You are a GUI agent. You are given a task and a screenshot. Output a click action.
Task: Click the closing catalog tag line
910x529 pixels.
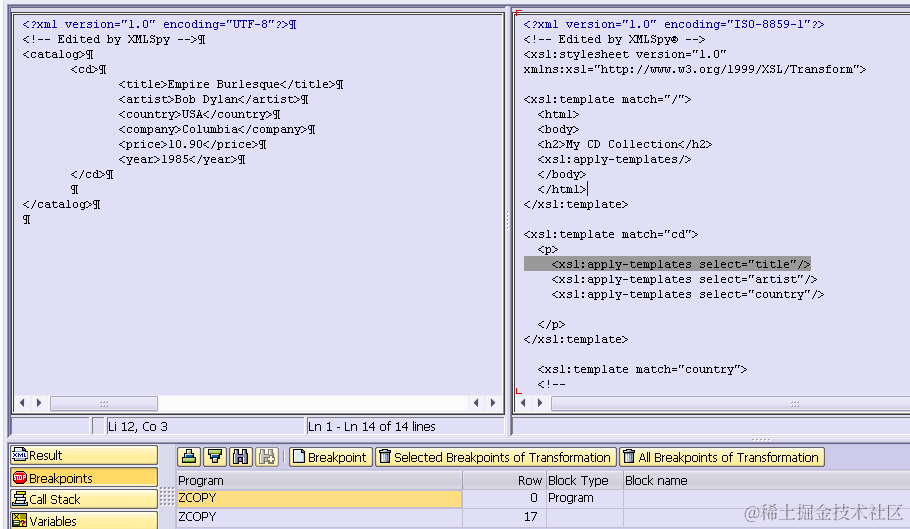coord(61,204)
